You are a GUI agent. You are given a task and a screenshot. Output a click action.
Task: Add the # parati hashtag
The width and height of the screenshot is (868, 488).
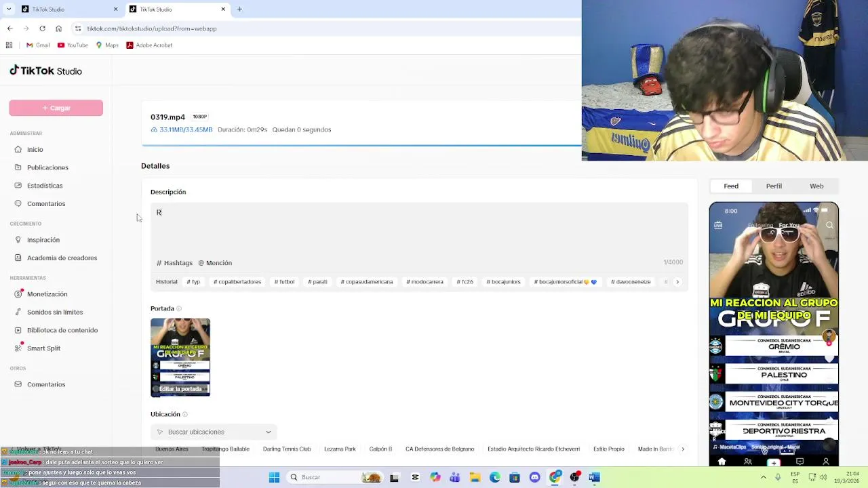317,282
